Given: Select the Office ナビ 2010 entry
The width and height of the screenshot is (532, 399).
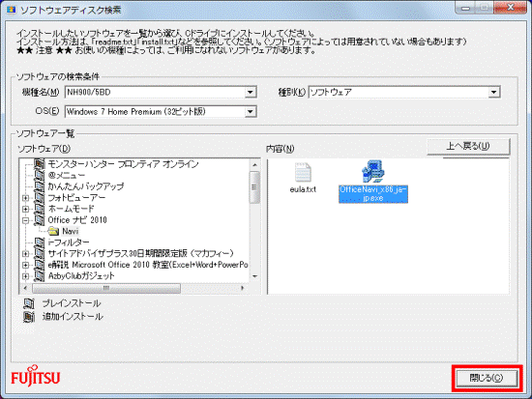Looking at the screenshot, I should tap(77, 220).
